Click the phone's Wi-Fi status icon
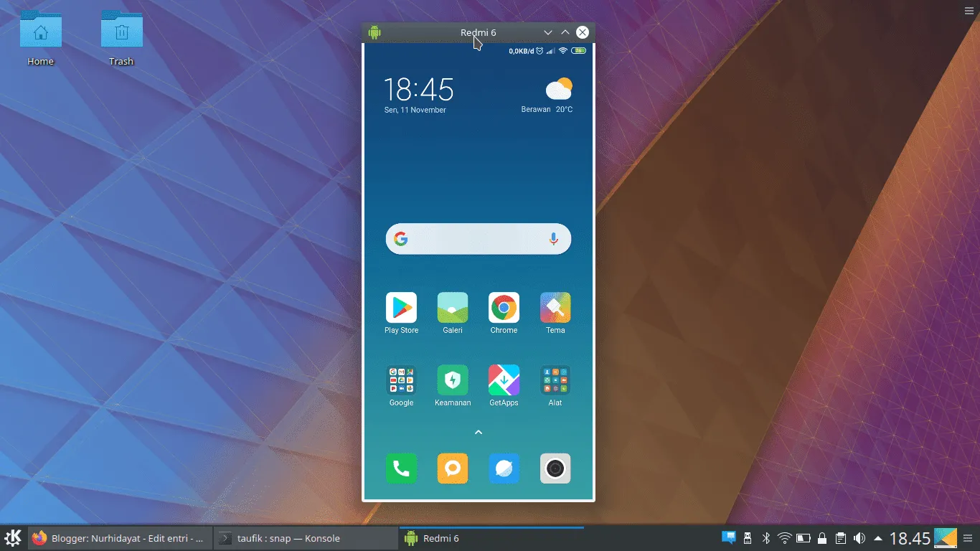980x551 pixels. coord(563,51)
